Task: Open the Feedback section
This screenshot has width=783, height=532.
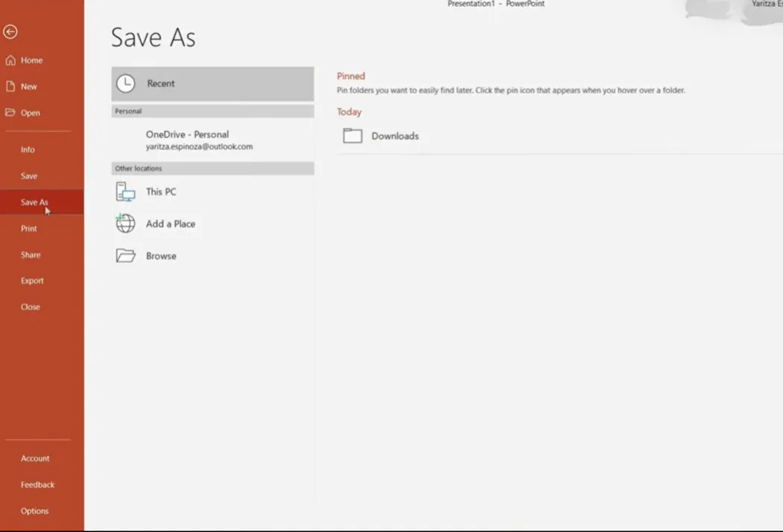Action: (x=37, y=484)
